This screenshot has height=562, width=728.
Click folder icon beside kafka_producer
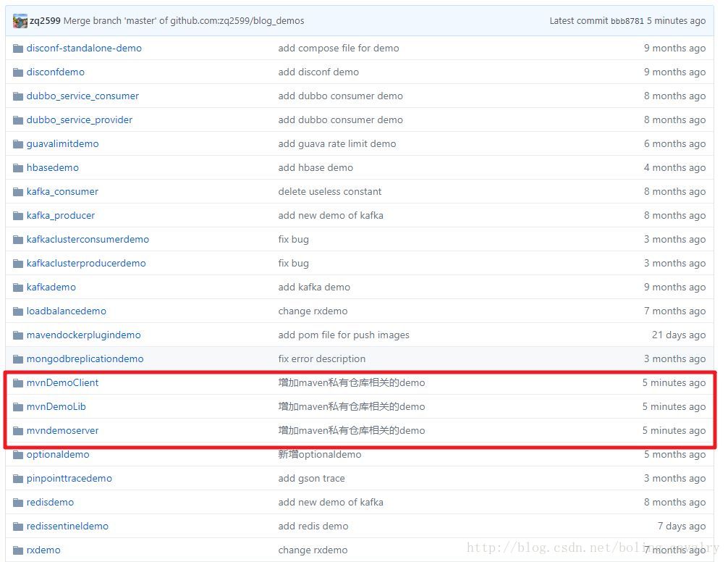(x=18, y=216)
